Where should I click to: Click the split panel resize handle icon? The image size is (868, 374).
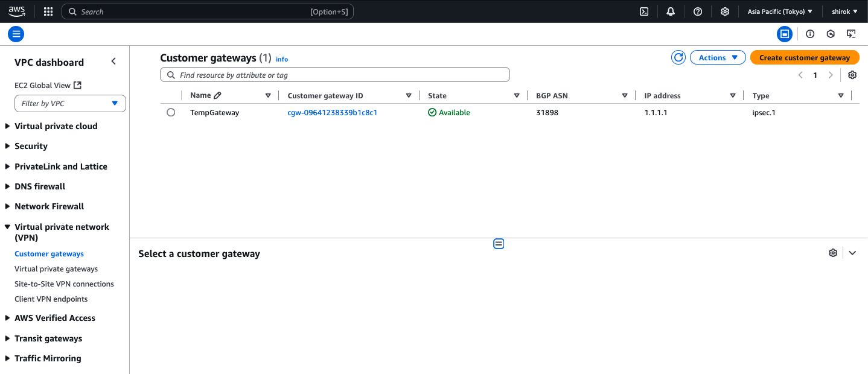click(x=499, y=244)
